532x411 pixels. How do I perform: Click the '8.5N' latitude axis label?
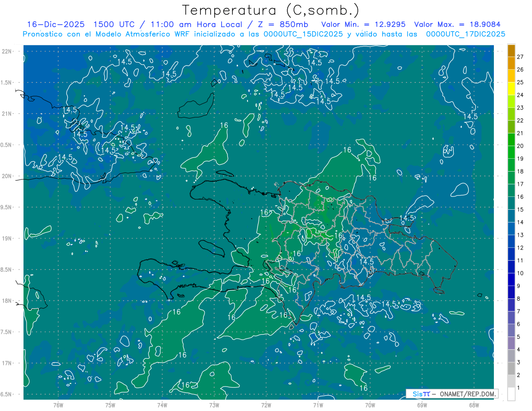6,270
